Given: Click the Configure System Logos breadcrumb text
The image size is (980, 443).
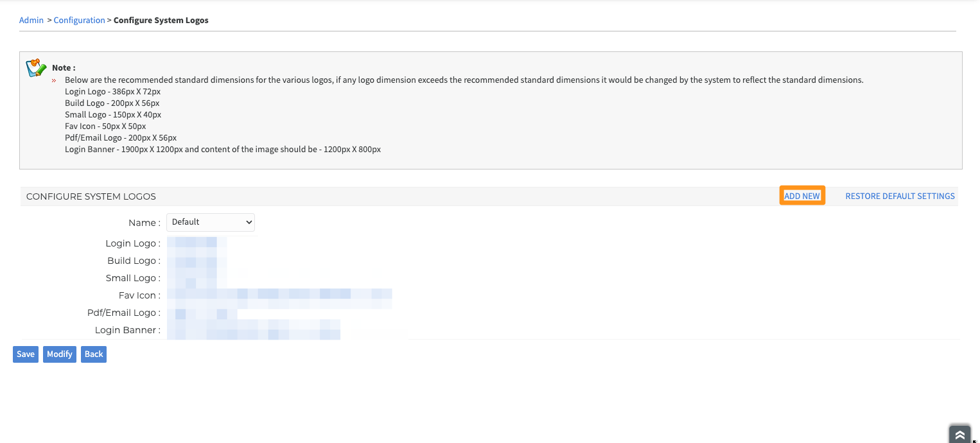Looking at the screenshot, I should click(161, 20).
